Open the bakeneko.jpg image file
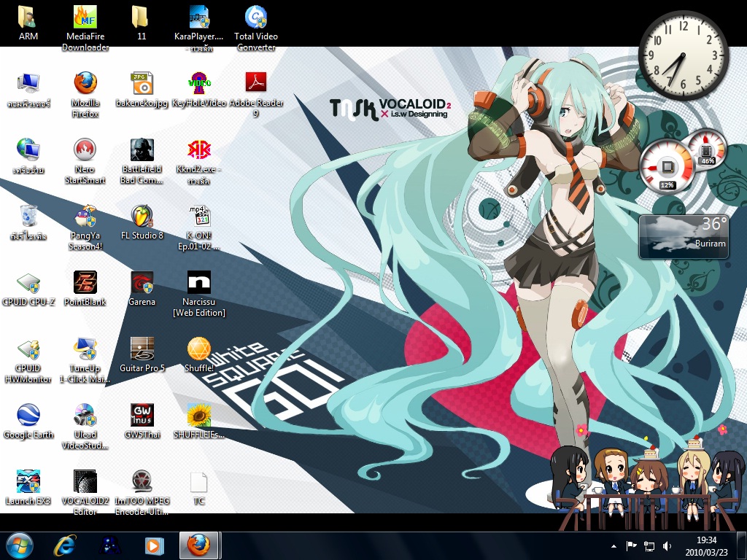Viewport: 747px width, 560px height. tap(142, 90)
